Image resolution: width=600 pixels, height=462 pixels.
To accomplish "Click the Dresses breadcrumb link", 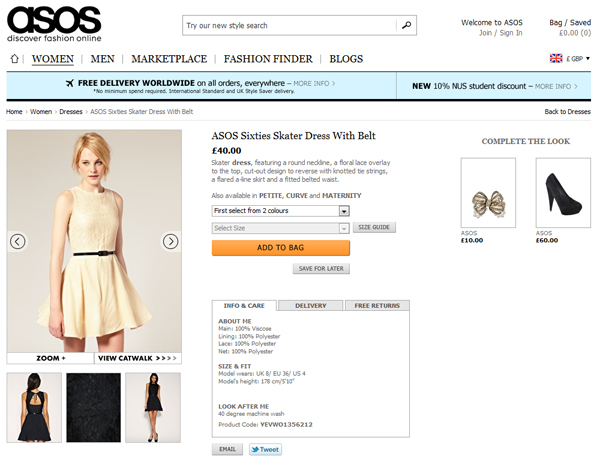I will pos(71,112).
